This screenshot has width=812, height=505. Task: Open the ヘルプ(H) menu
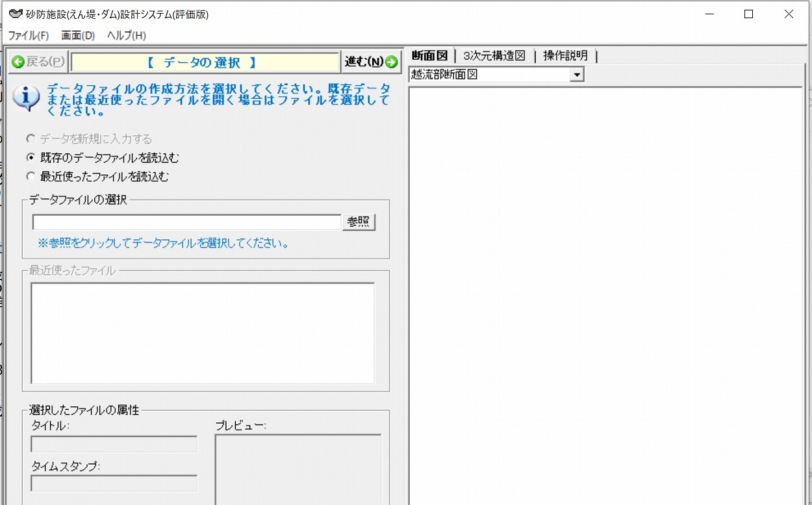(125, 36)
